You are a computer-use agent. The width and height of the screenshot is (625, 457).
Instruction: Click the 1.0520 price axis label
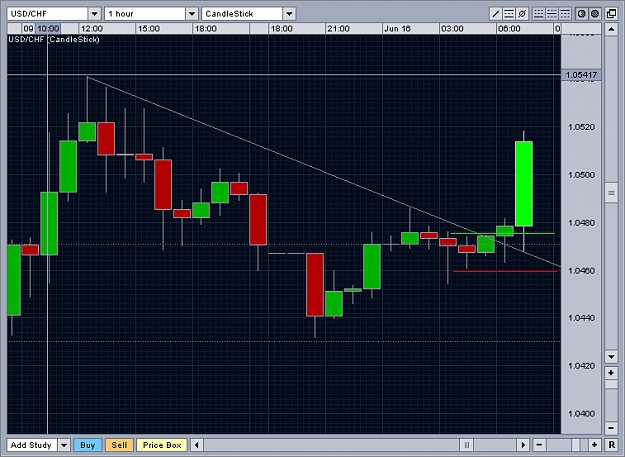[581, 127]
